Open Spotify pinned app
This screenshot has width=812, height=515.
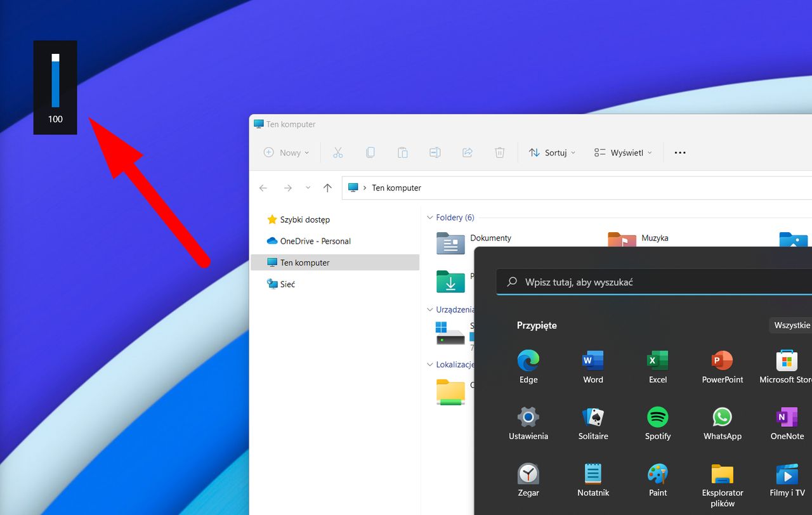pos(658,424)
